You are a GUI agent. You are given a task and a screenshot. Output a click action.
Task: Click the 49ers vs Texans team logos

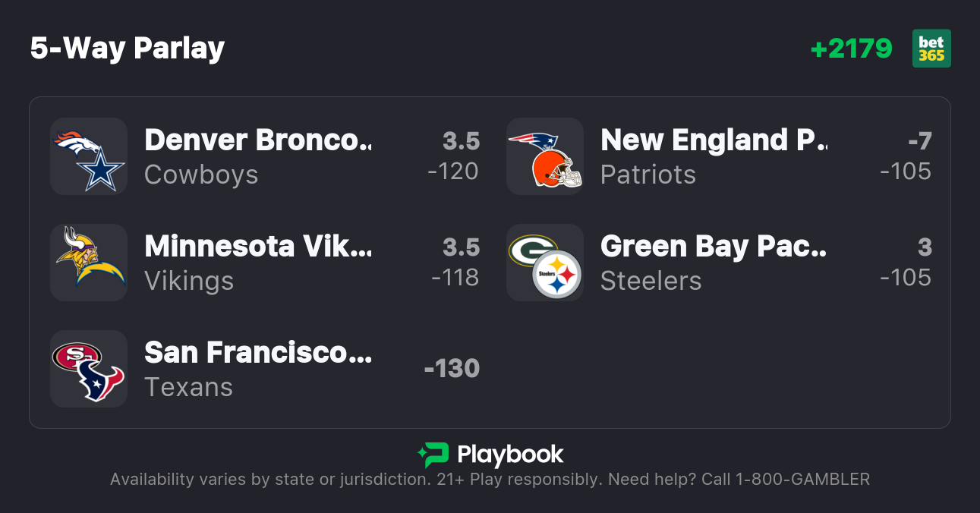point(88,369)
